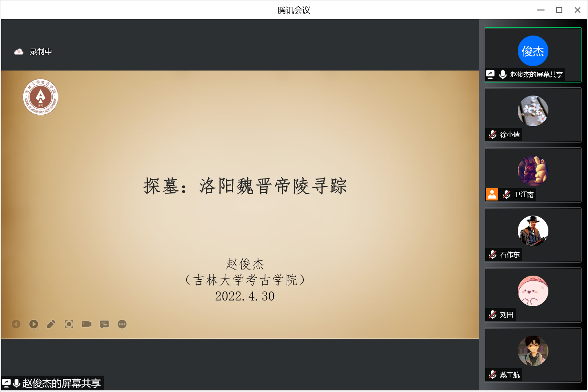Viewport: 588px width, 392px height.
Task: Select 戴宇航's cartoon avatar
Action: coord(533,351)
